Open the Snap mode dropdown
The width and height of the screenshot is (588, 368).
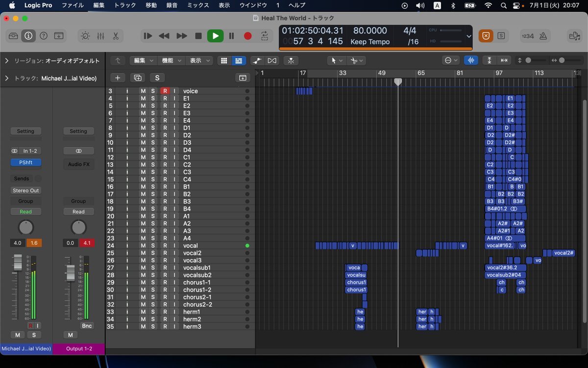[450, 60]
